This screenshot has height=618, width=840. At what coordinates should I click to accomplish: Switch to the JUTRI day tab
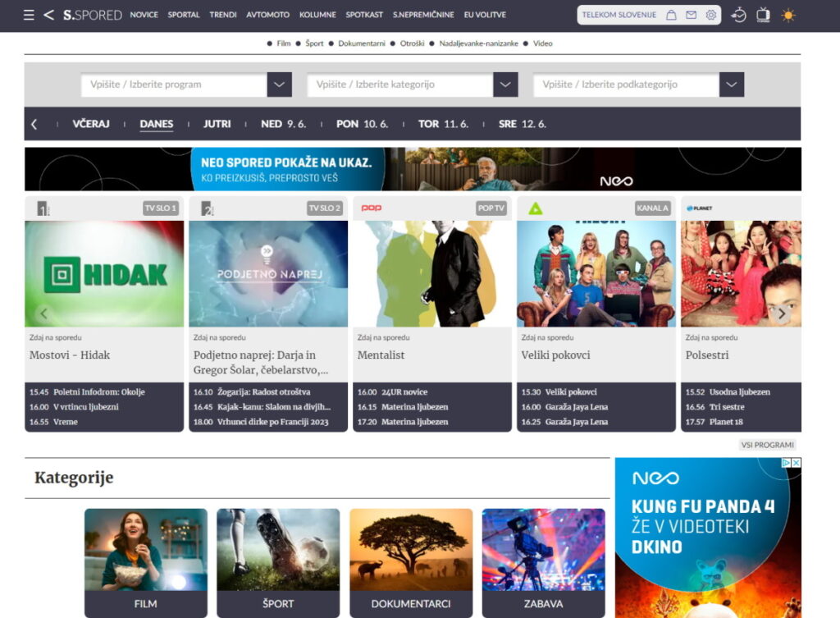(x=217, y=124)
